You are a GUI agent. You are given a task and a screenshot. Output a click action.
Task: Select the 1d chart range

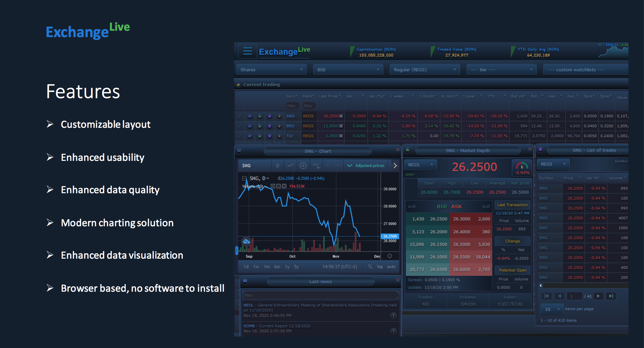[246, 267]
